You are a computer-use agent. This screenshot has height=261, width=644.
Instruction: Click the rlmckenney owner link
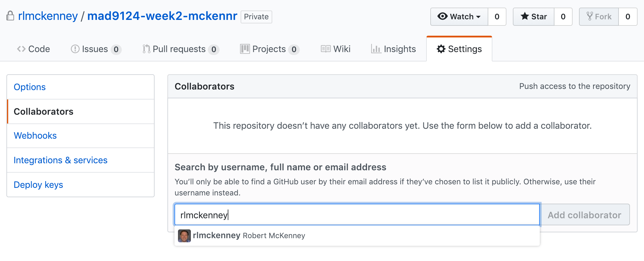pos(48,16)
